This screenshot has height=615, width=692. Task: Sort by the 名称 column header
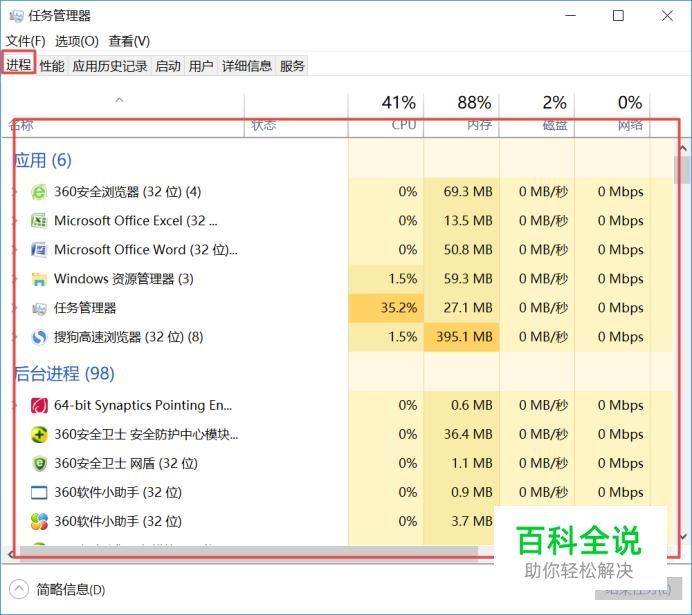(123, 114)
